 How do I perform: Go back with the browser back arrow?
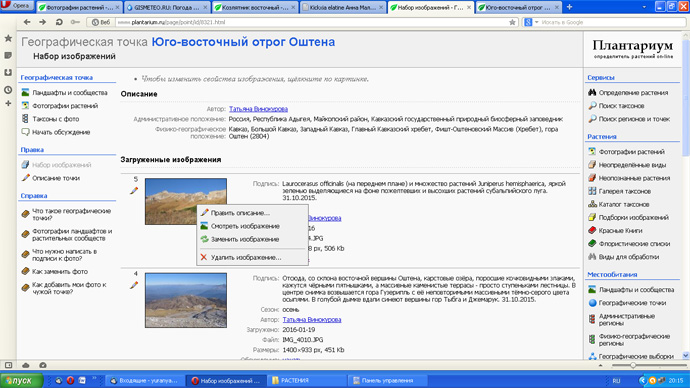[x=27, y=22]
